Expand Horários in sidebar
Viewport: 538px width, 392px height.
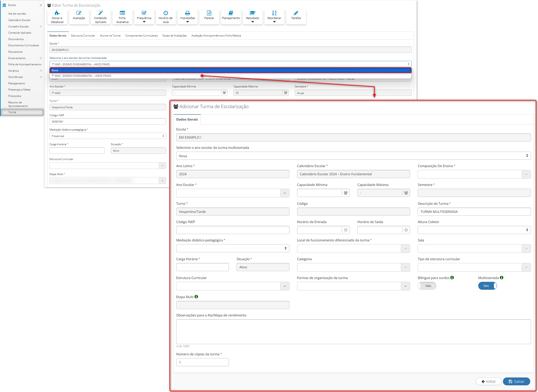(41, 71)
